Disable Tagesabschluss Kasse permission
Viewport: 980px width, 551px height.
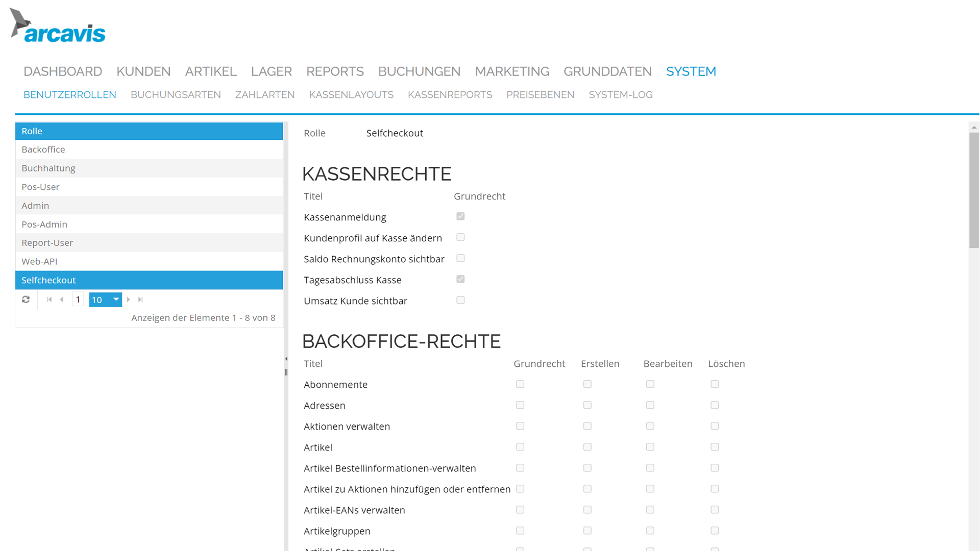(x=460, y=279)
